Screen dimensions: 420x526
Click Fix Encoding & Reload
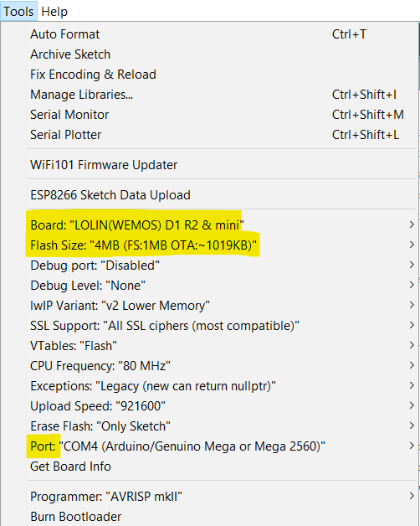222,75
